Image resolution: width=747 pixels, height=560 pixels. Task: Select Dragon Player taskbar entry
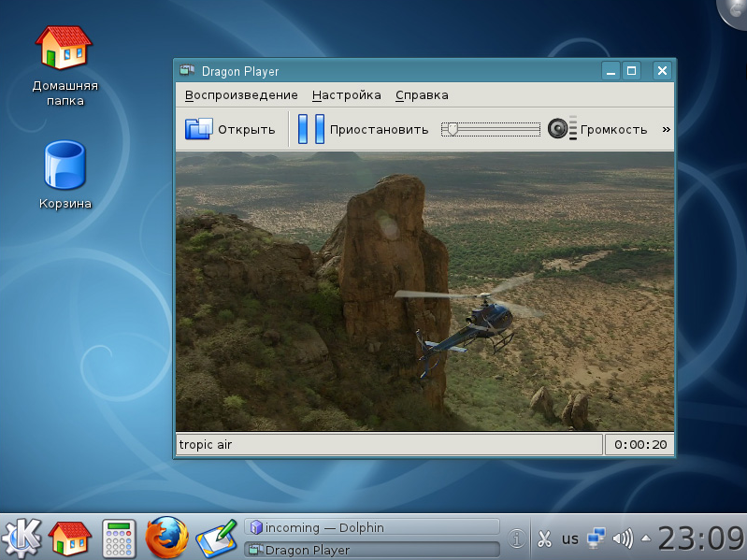pos(371,550)
